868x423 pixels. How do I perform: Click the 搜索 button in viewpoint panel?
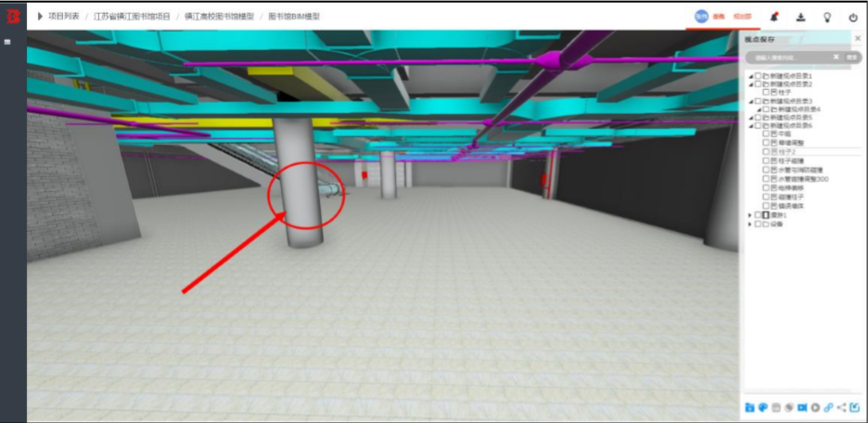[851, 57]
